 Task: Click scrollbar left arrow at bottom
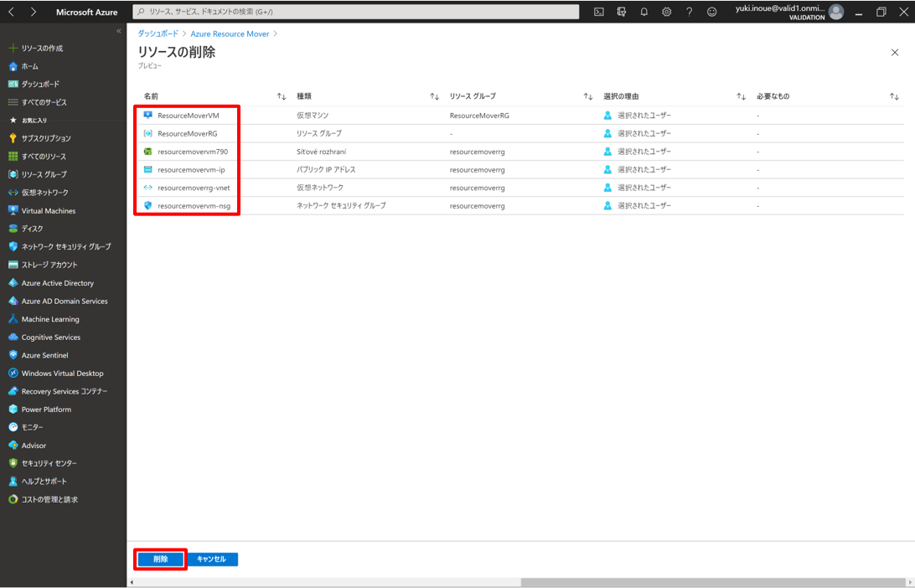pyautogui.click(x=132, y=582)
